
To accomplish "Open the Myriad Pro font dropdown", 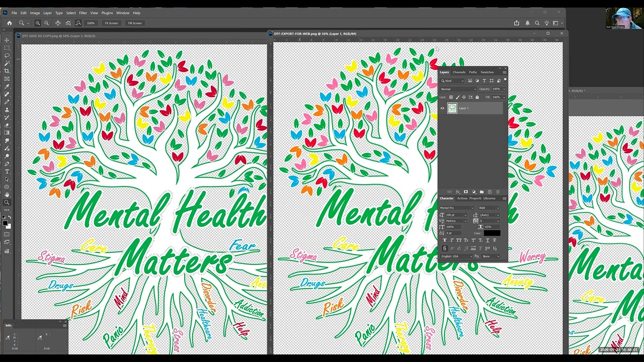I will 457,208.
